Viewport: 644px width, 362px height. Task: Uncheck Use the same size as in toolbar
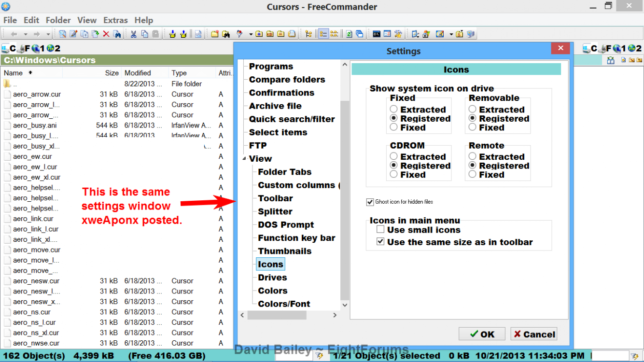tap(380, 242)
